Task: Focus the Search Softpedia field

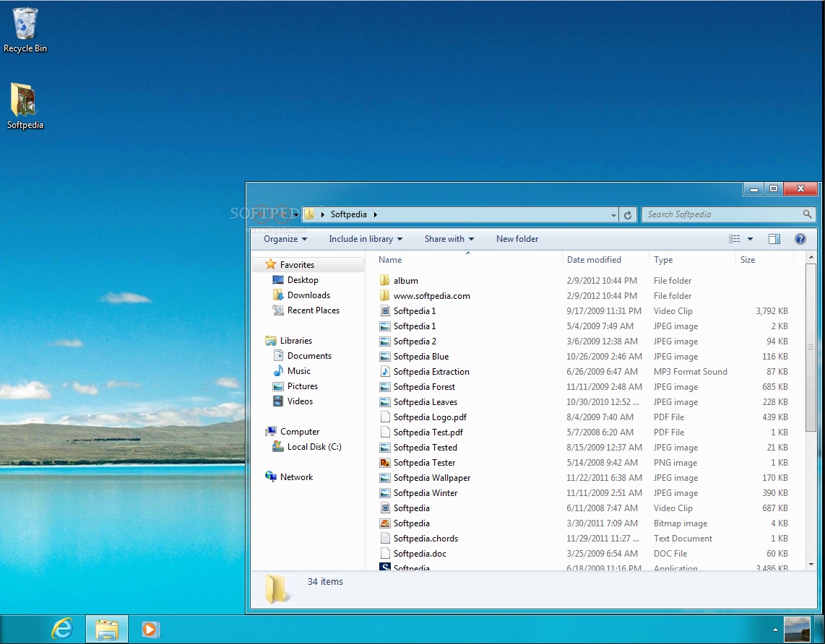Action: click(x=729, y=214)
